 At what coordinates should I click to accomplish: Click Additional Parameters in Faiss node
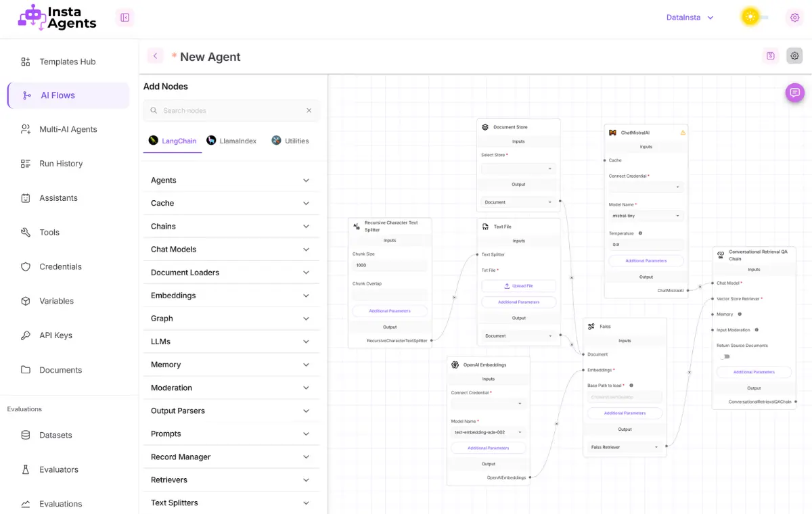(x=625, y=413)
